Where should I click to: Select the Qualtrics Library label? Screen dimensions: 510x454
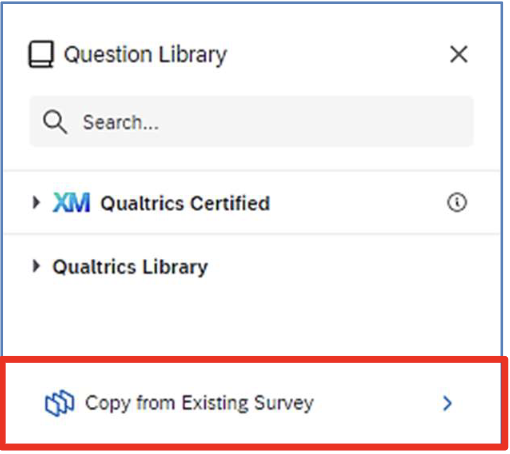(130, 267)
